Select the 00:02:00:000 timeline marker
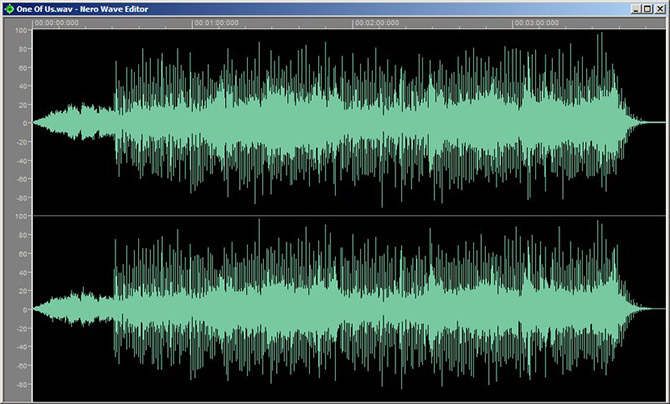Viewport: 670px width, 404px height. (x=379, y=21)
